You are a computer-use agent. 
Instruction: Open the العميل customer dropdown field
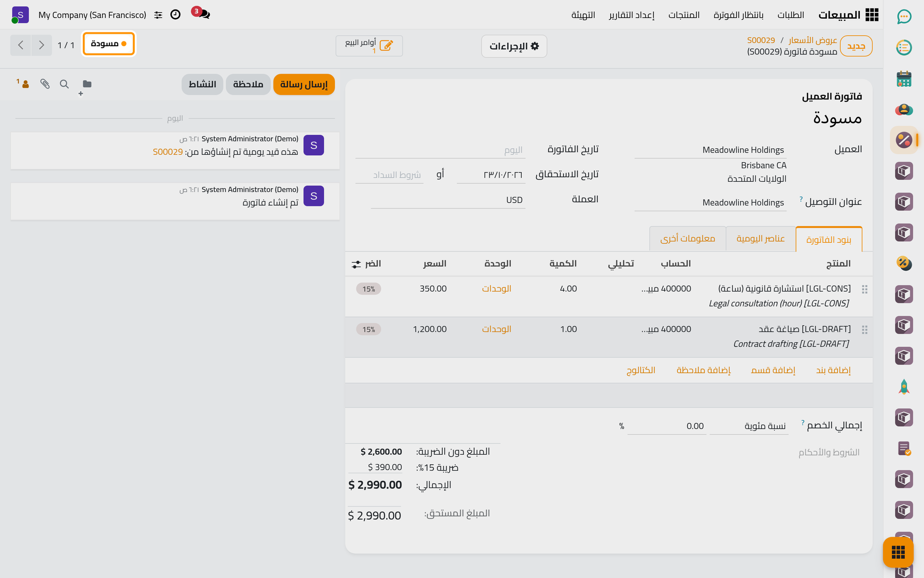(x=711, y=150)
